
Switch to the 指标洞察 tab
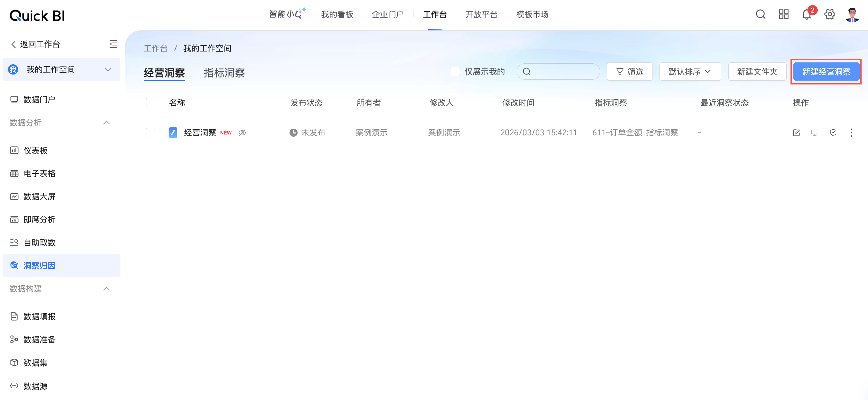pos(224,73)
